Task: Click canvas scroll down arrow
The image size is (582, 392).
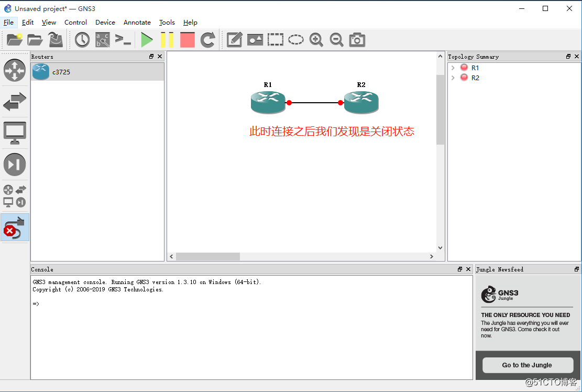Action: 440,247
